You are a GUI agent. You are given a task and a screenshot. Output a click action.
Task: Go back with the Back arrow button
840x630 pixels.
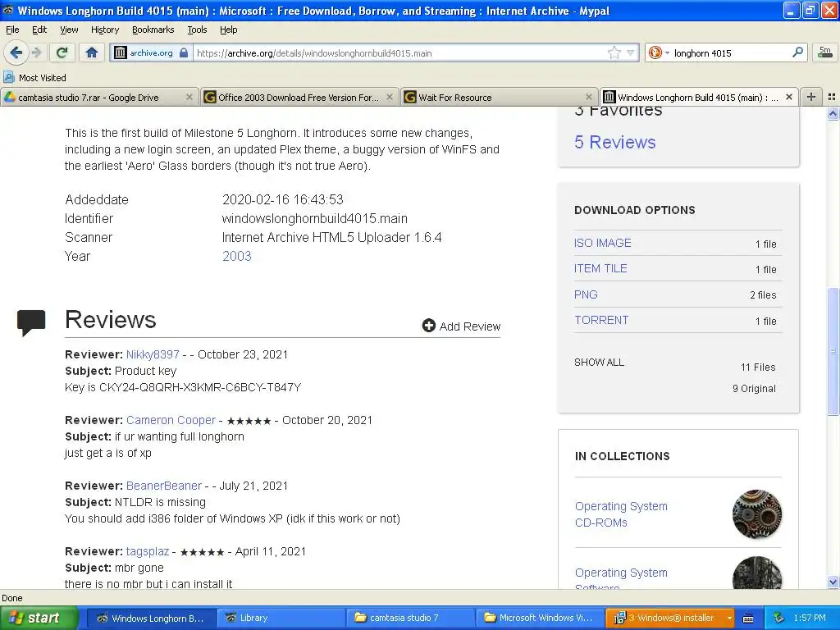coord(16,52)
